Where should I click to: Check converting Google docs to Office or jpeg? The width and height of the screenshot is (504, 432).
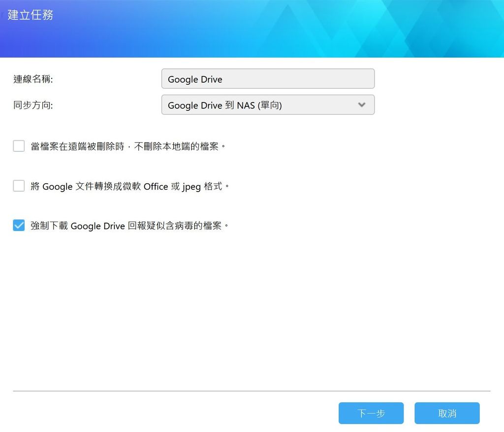[x=19, y=186]
